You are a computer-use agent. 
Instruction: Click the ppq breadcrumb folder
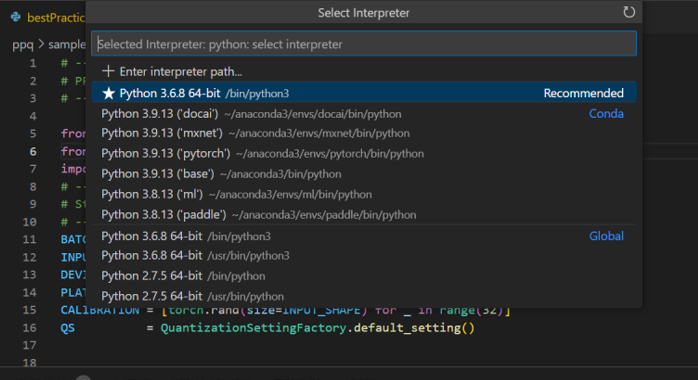tap(23, 44)
